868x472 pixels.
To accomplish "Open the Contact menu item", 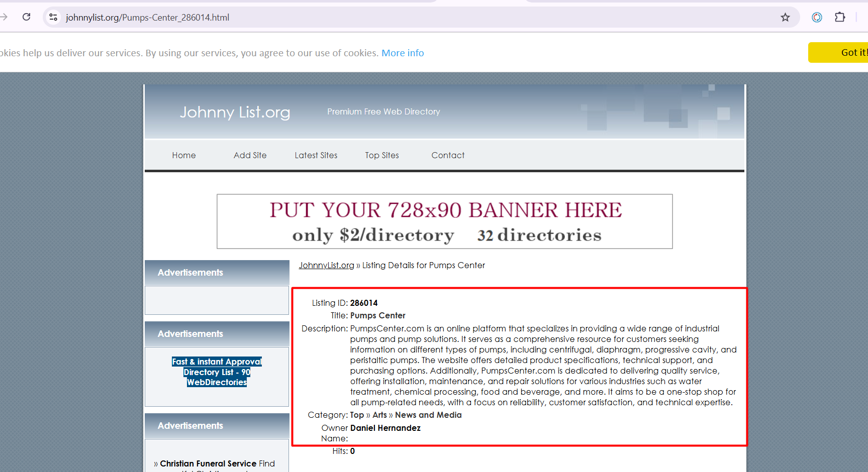I will pyautogui.click(x=448, y=155).
